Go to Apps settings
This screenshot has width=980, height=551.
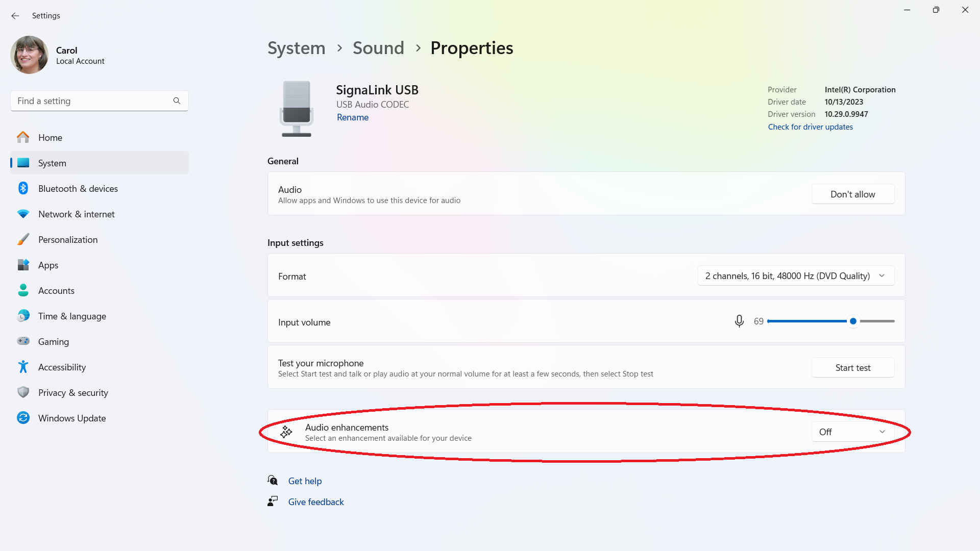coord(48,265)
